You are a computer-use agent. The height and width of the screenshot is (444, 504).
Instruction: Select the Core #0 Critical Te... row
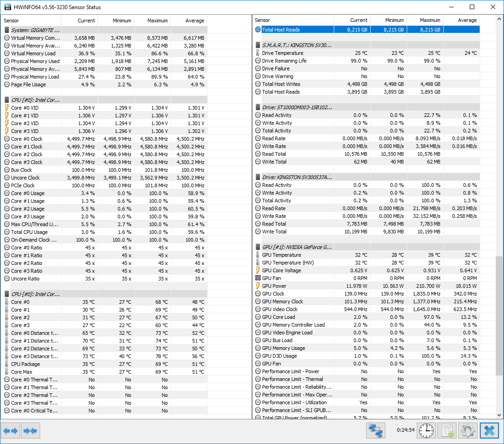point(105,411)
